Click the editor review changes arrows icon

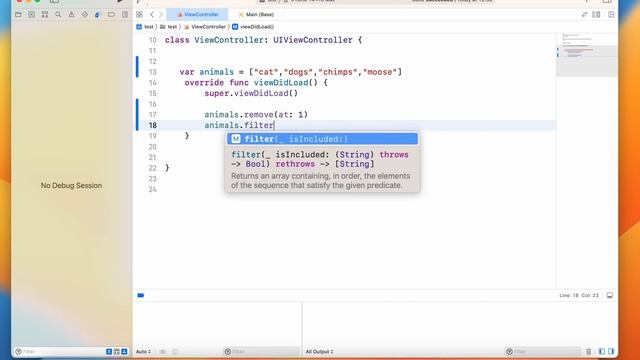pyautogui.click(x=584, y=15)
